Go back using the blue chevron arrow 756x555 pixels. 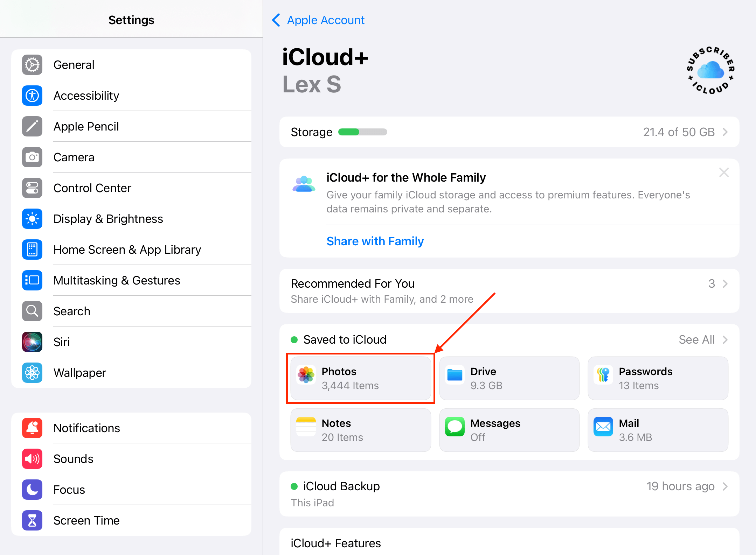(x=276, y=20)
